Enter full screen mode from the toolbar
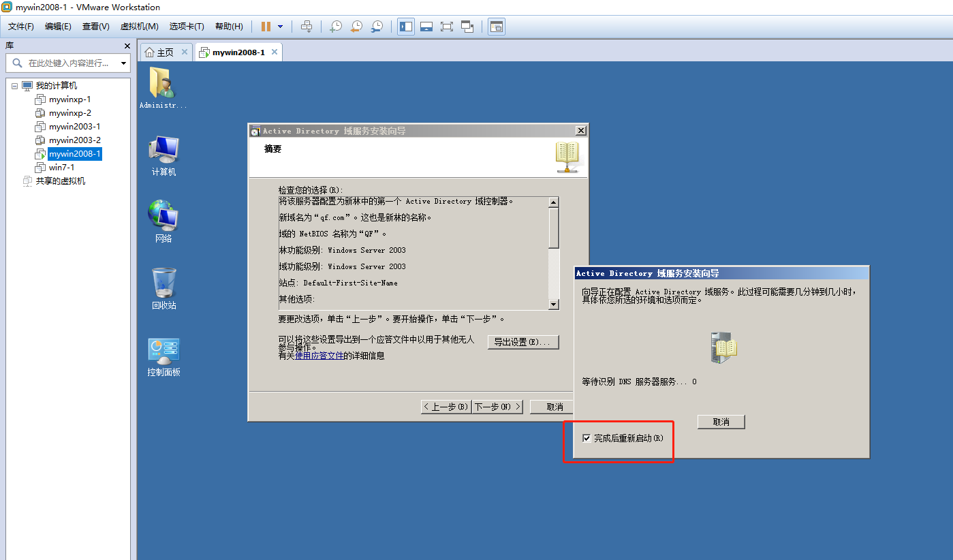The height and width of the screenshot is (560, 953). click(447, 27)
